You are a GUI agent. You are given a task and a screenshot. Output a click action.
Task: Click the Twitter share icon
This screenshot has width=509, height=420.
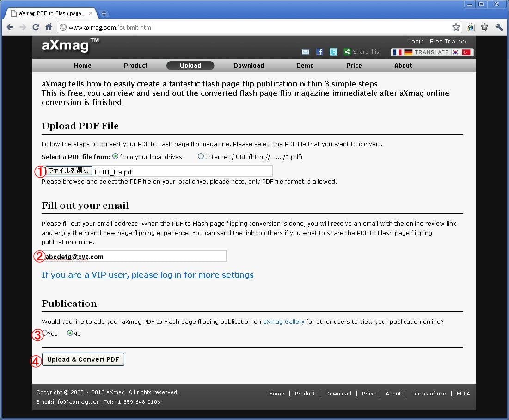(333, 52)
